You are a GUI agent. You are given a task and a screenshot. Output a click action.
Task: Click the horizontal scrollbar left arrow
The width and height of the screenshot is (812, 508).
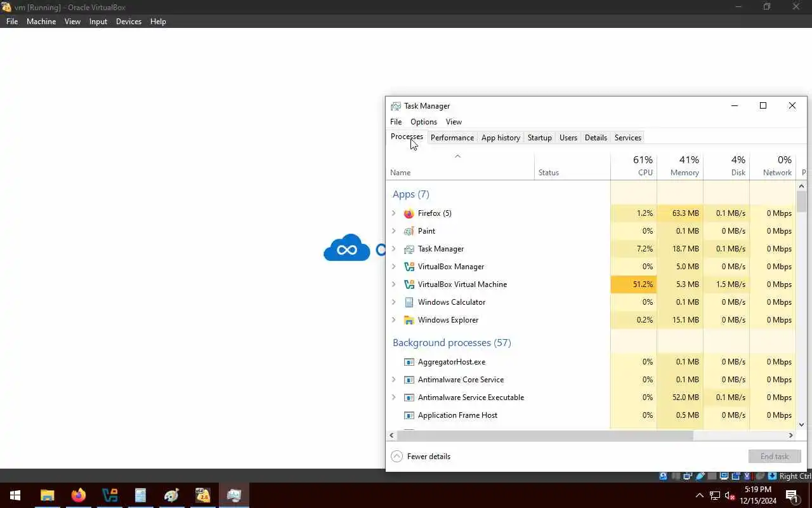tap(391, 436)
